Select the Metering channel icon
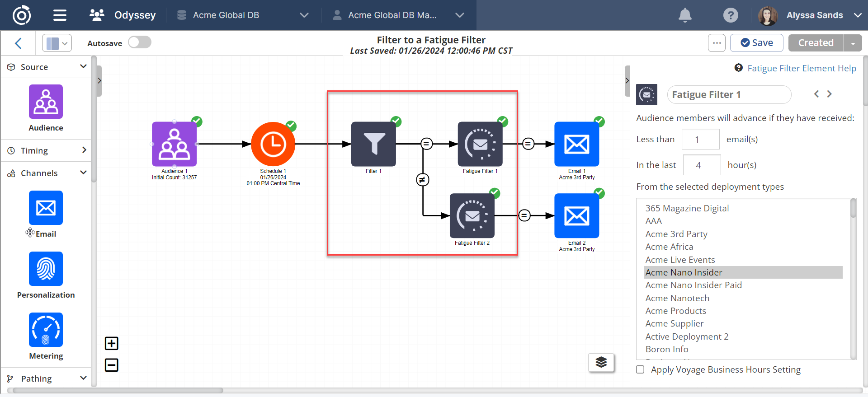Viewport: 868px width, 397px height. coord(46,330)
